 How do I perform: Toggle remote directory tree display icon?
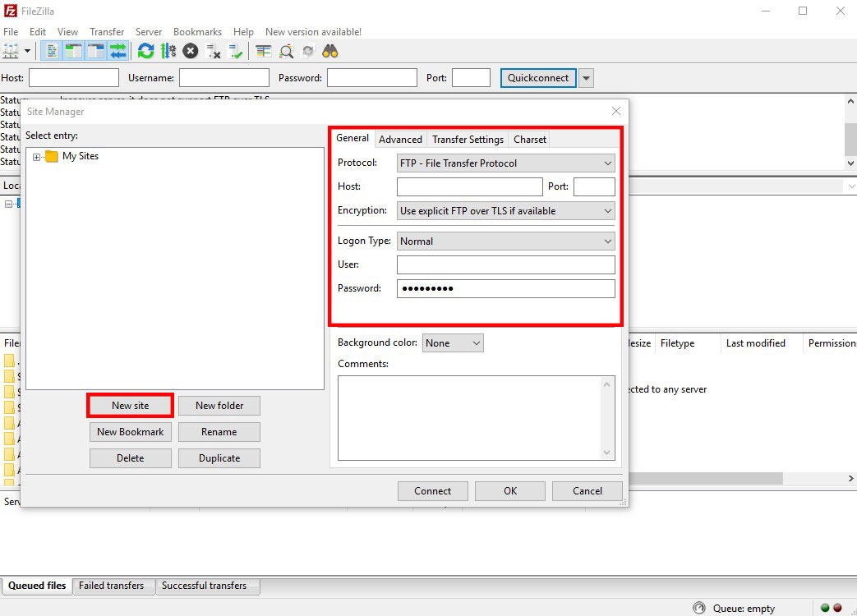click(x=95, y=51)
